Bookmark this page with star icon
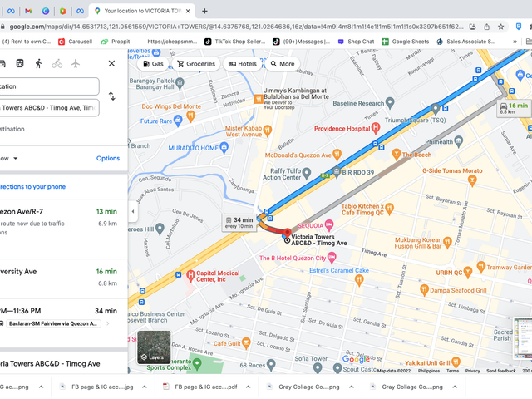The height and width of the screenshot is (399, 532). 500,27
